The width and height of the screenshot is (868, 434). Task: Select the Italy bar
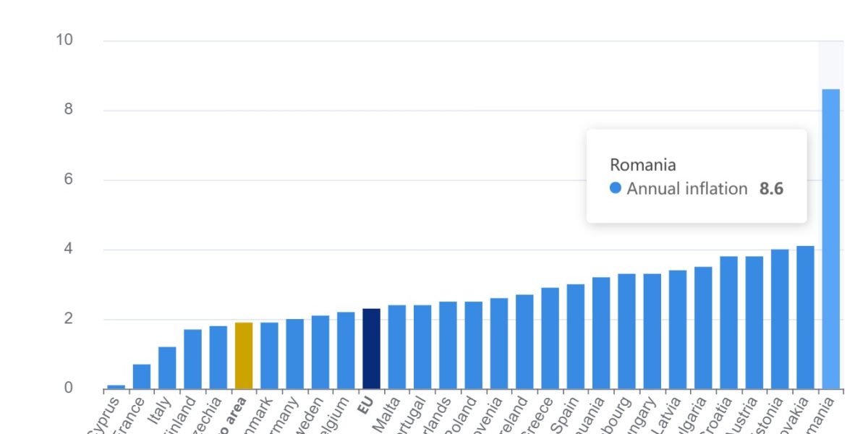(167, 368)
